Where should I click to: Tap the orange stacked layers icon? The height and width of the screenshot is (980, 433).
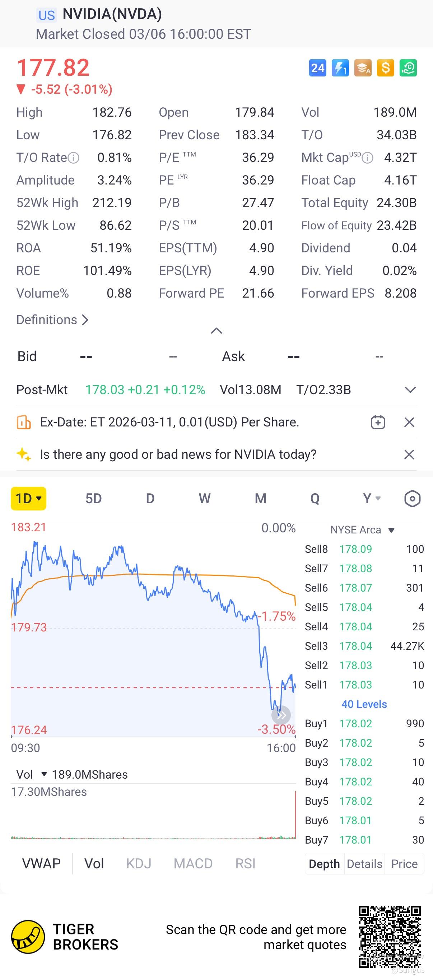pyautogui.click(x=363, y=68)
